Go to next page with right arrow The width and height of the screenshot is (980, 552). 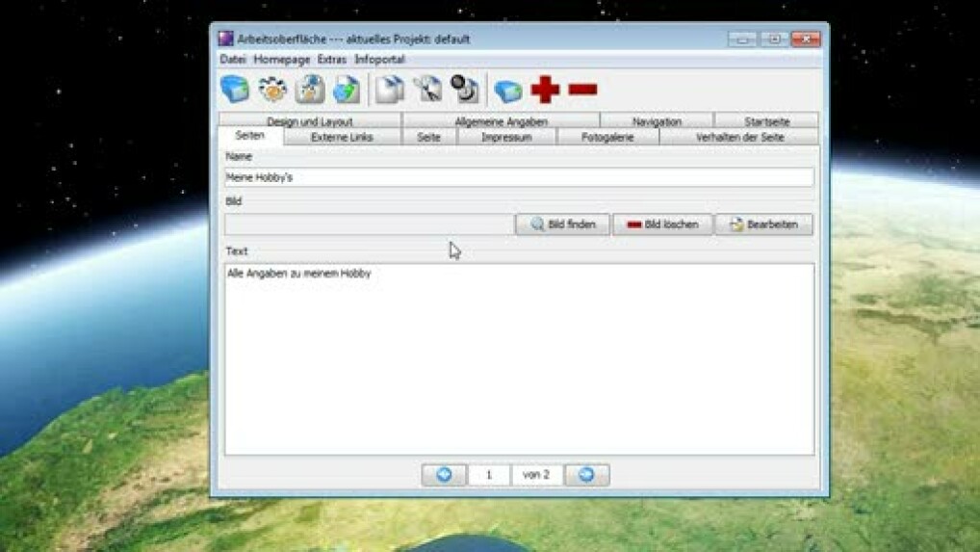[586, 475]
